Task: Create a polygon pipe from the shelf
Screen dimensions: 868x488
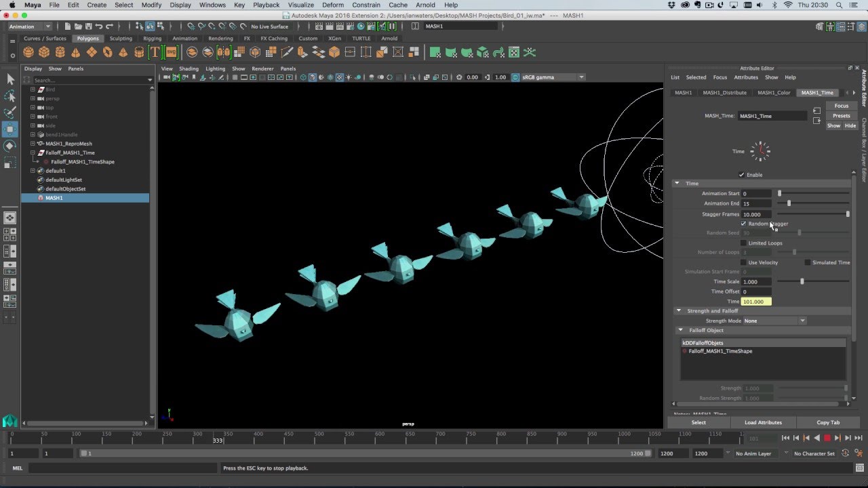Action: pos(139,52)
